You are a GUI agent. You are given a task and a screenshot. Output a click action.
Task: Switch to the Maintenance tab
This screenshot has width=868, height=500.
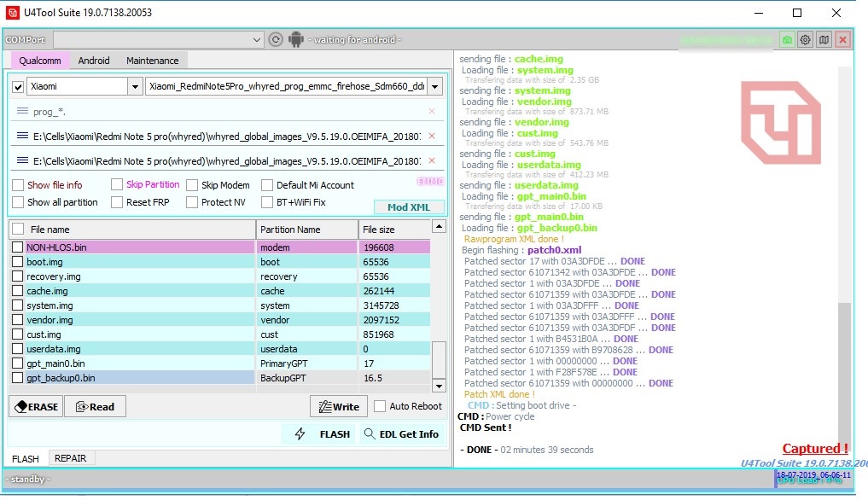coord(152,61)
